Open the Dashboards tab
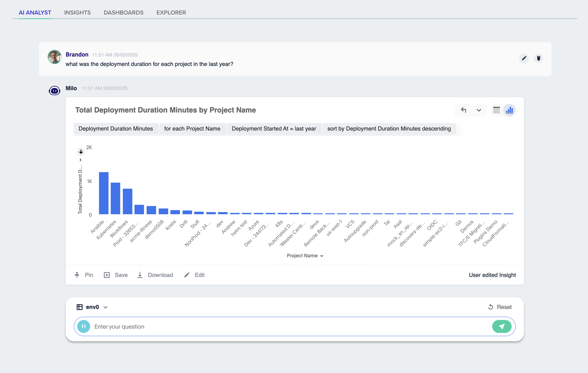This screenshot has height=373, width=588. coord(124,12)
